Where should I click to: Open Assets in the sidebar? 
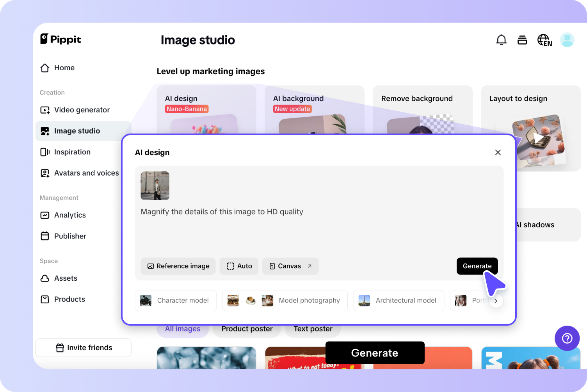tap(59, 278)
